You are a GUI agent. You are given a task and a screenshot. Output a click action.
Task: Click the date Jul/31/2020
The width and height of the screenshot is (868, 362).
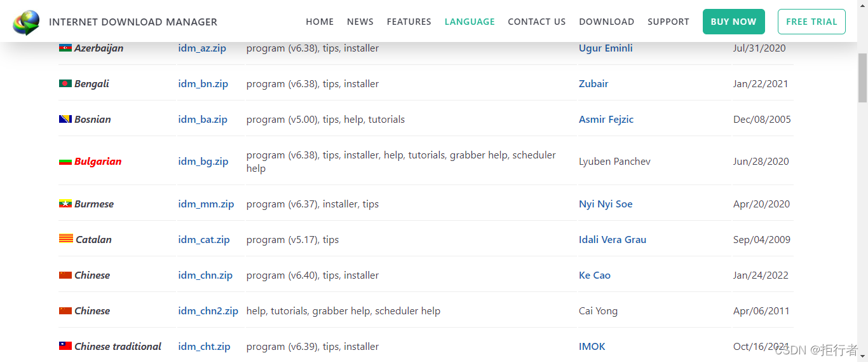click(x=759, y=48)
